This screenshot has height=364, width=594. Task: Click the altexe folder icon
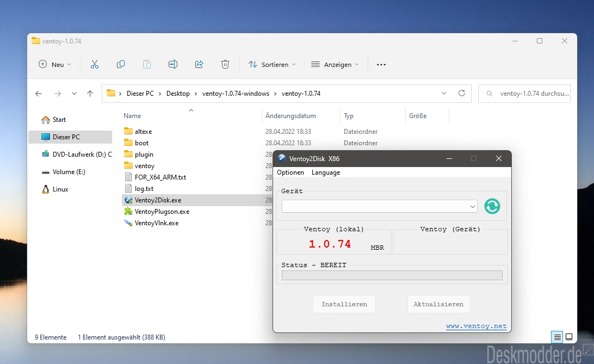pyautogui.click(x=128, y=132)
